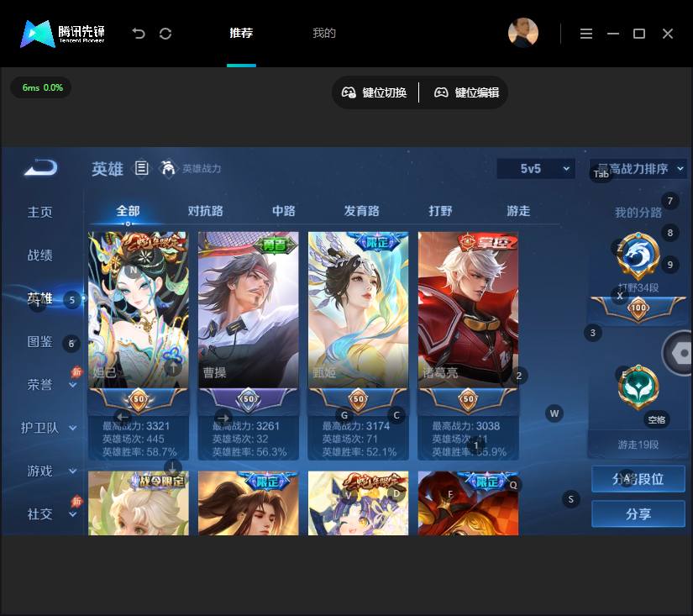Open the user avatar profile
Image resolution: width=693 pixels, height=616 pixels.
tap(522, 33)
